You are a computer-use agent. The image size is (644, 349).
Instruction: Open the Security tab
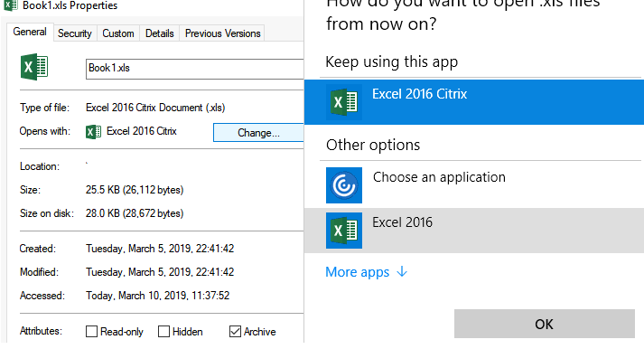click(x=75, y=33)
